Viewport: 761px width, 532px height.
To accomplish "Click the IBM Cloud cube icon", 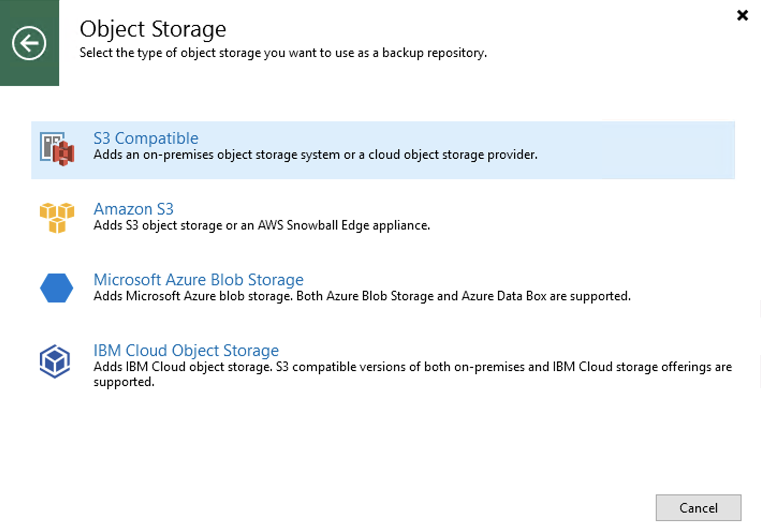I will click(55, 361).
